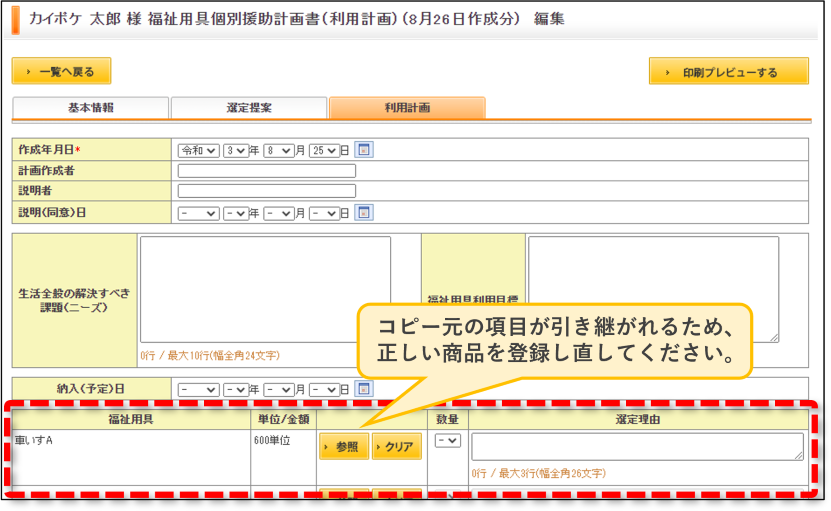Open era dropdown in 説明(同意)日 row
The width and height of the screenshot is (831, 511).
pos(199,213)
